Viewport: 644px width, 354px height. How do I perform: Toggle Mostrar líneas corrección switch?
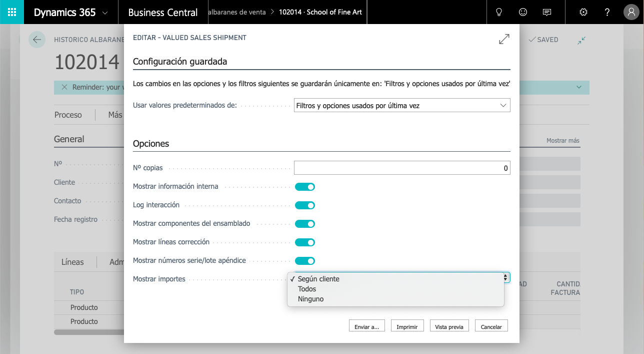(x=304, y=242)
